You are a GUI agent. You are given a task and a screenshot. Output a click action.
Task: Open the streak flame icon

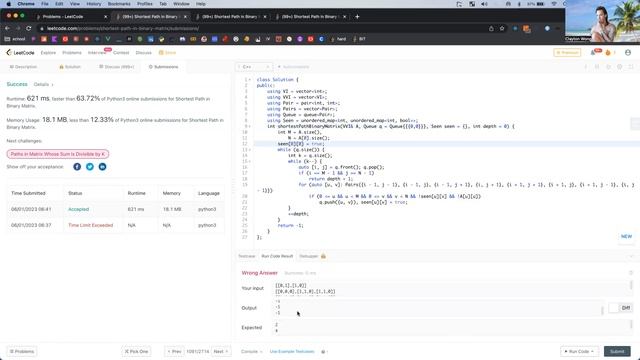pos(608,53)
